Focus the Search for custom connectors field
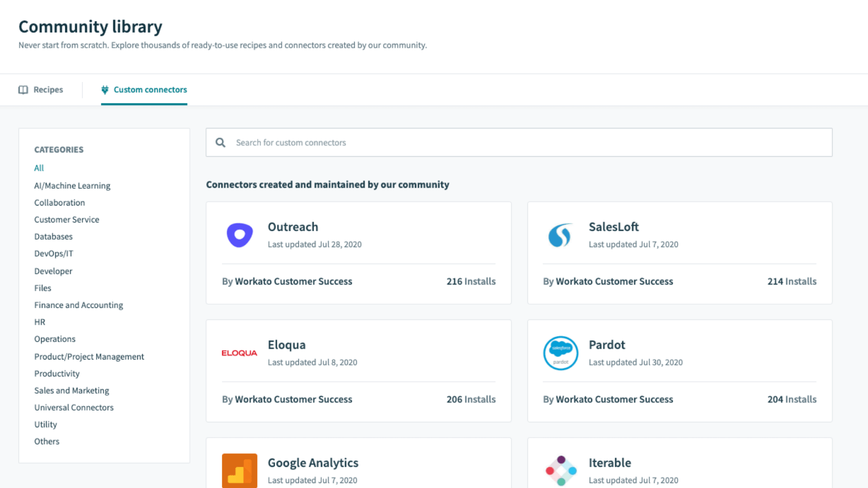The image size is (868, 488). point(519,143)
